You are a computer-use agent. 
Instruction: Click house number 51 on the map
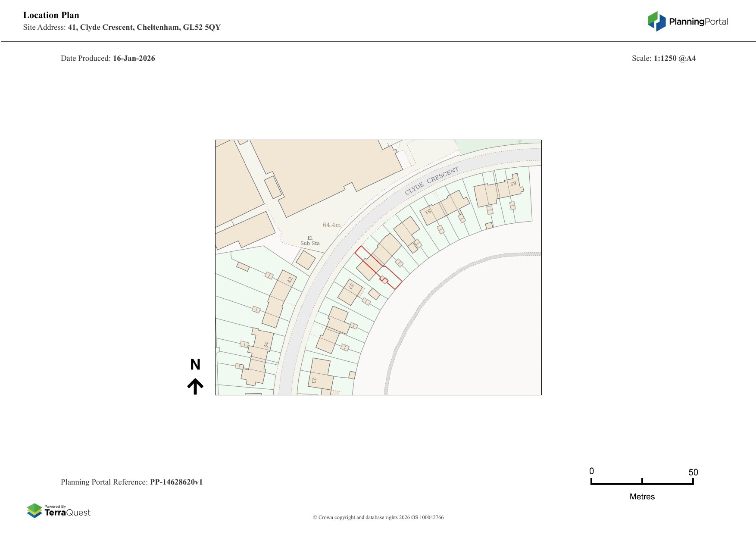point(428,211)
